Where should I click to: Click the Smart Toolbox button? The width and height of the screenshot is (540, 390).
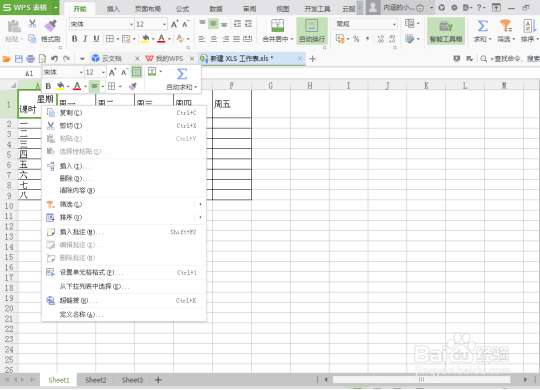[446, 31]
